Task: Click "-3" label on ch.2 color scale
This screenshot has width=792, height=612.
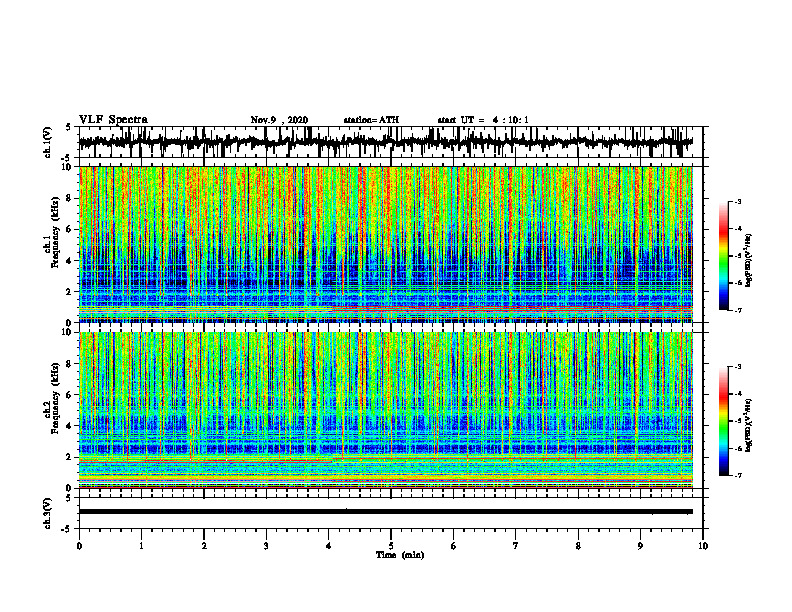Action: pos(738,367)
